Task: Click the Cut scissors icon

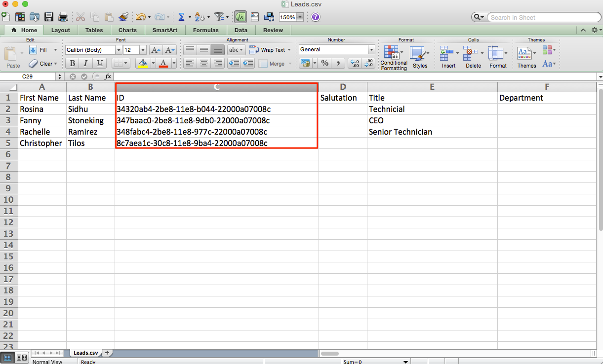Action: (x=80, y=17)
